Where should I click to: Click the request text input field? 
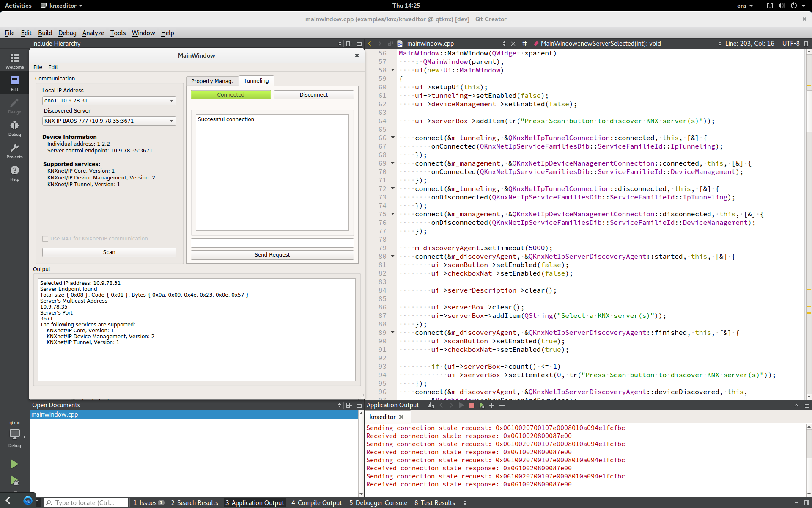coord(272,243)
